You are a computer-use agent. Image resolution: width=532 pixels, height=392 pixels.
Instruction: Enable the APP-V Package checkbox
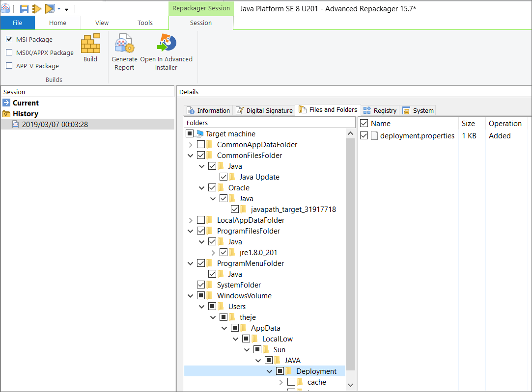point(9,66)
